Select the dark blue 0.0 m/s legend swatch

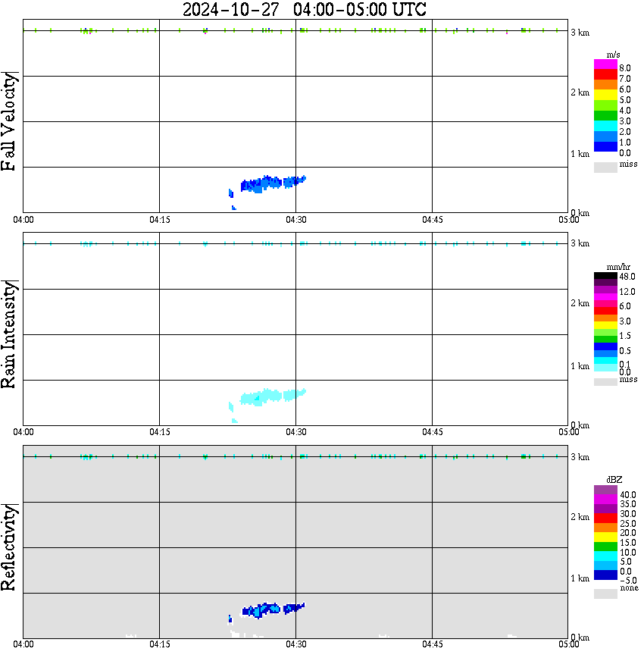click(605, 146)
